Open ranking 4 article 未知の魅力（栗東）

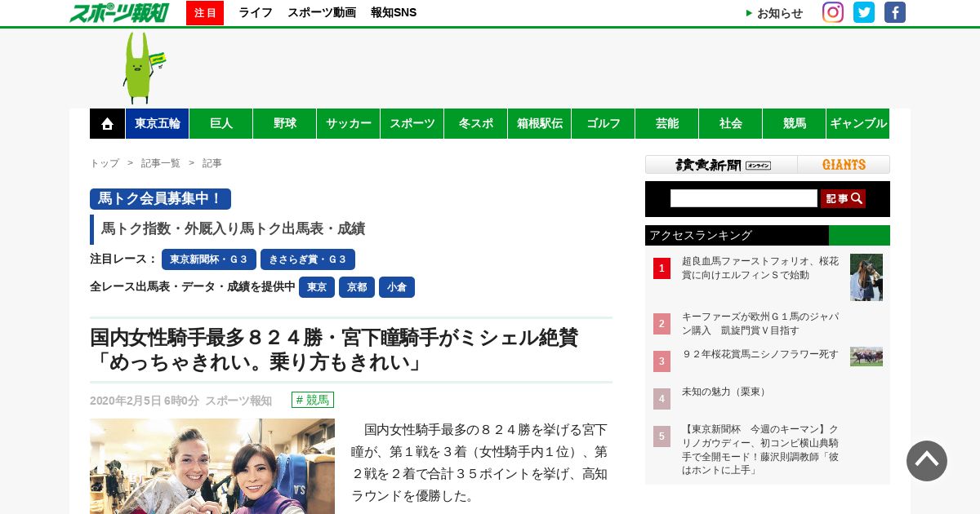726,392
